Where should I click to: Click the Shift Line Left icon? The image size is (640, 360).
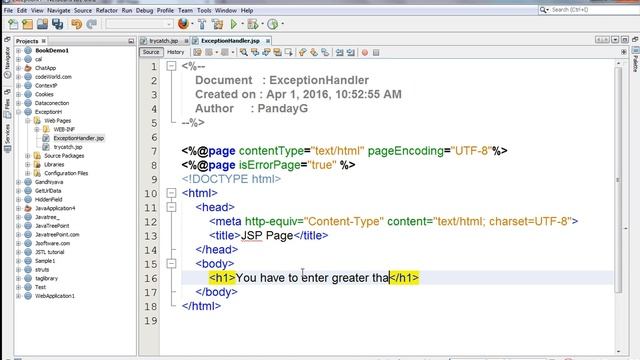click(340, 52)
